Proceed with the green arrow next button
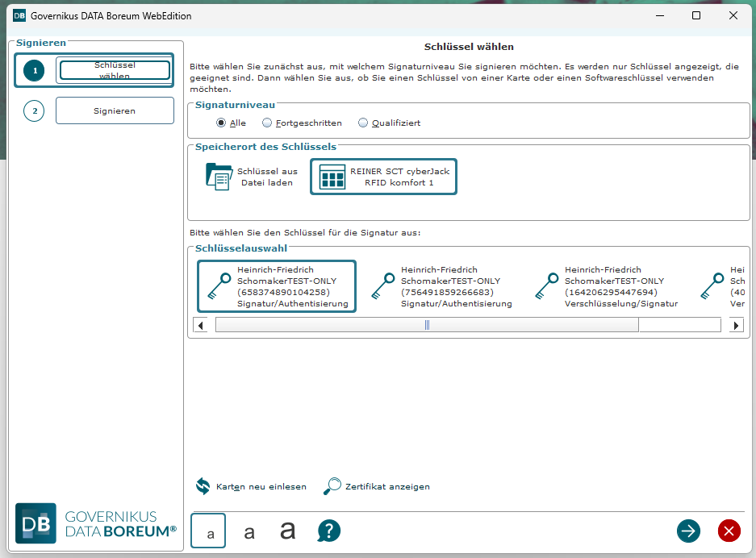 [x=688, y=531]
